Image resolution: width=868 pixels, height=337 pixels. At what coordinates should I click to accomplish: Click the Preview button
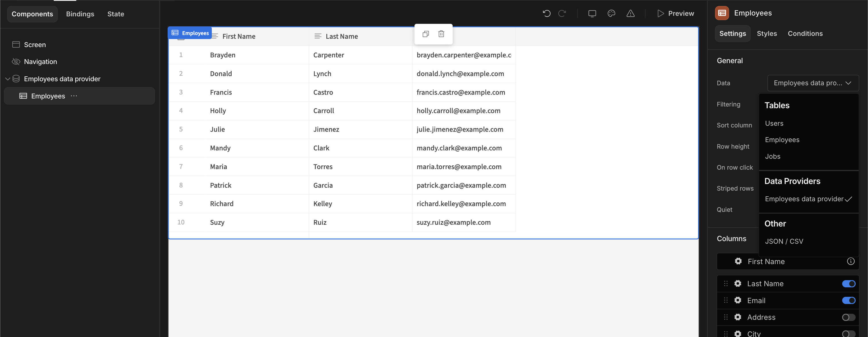[676, 13]
